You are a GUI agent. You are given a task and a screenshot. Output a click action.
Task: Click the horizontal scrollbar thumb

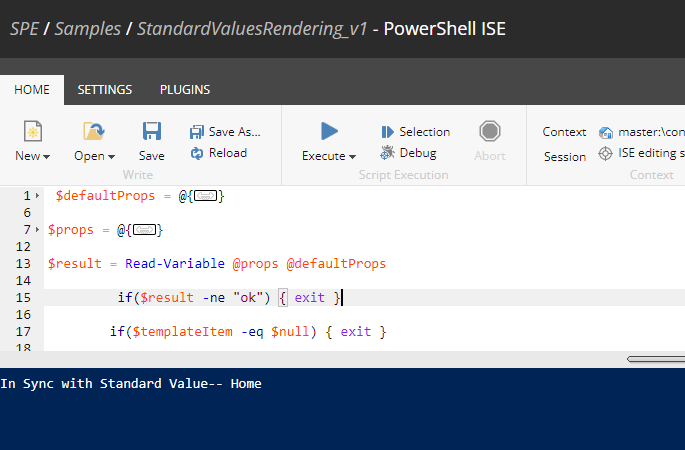pos(656,359)
